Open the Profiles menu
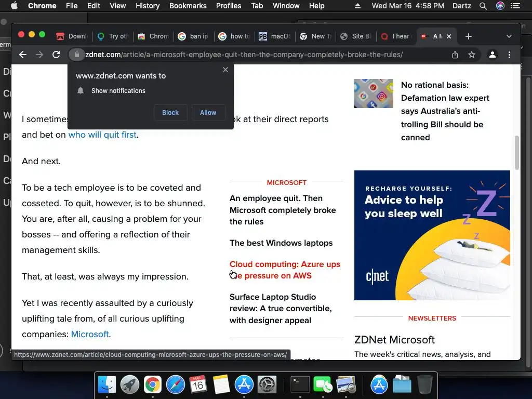532x399 pixels. (229, 6)
